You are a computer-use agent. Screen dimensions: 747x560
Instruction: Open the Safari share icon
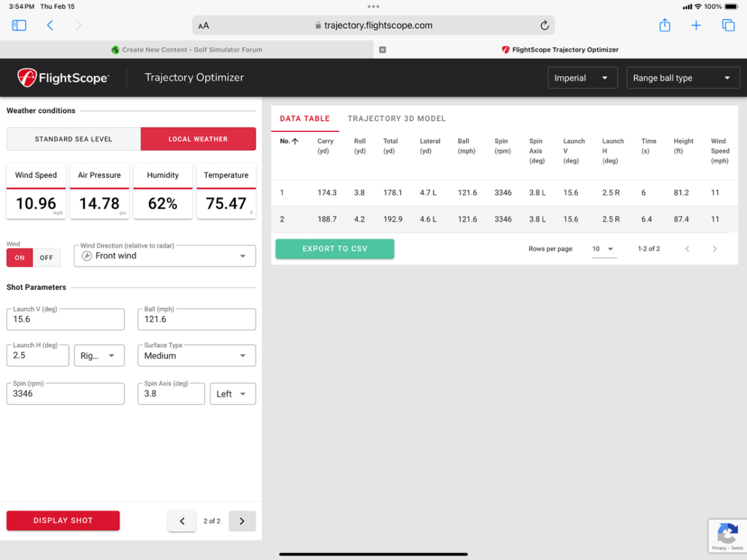[665, 25]
